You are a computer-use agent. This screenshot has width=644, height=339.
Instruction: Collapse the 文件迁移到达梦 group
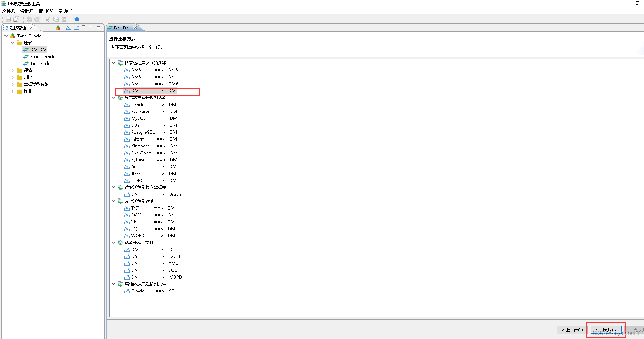[113, 201]
